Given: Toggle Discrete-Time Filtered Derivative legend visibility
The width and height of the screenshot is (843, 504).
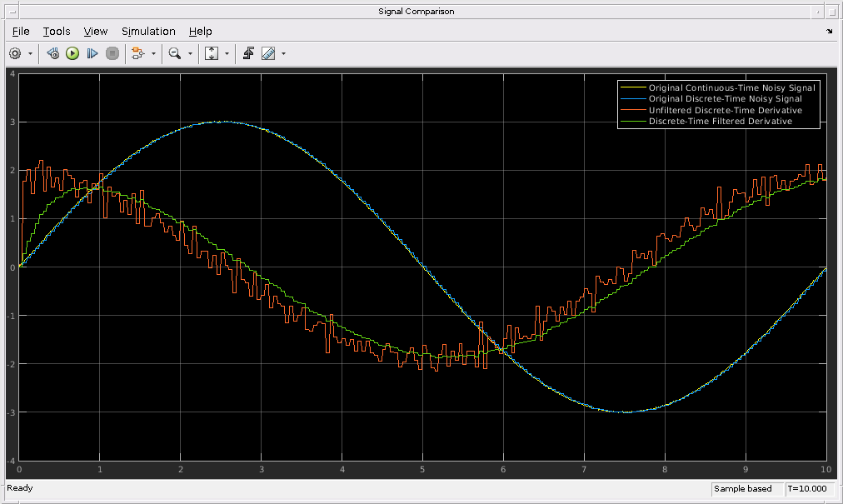Looking at the screenshot, I should [720, 122].
